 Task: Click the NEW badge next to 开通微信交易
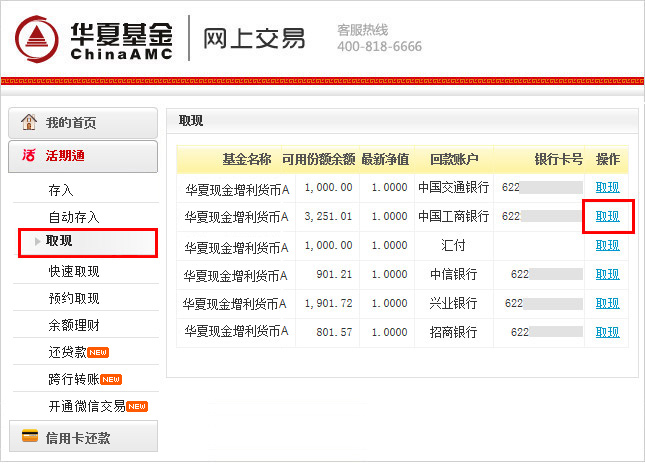137,406
